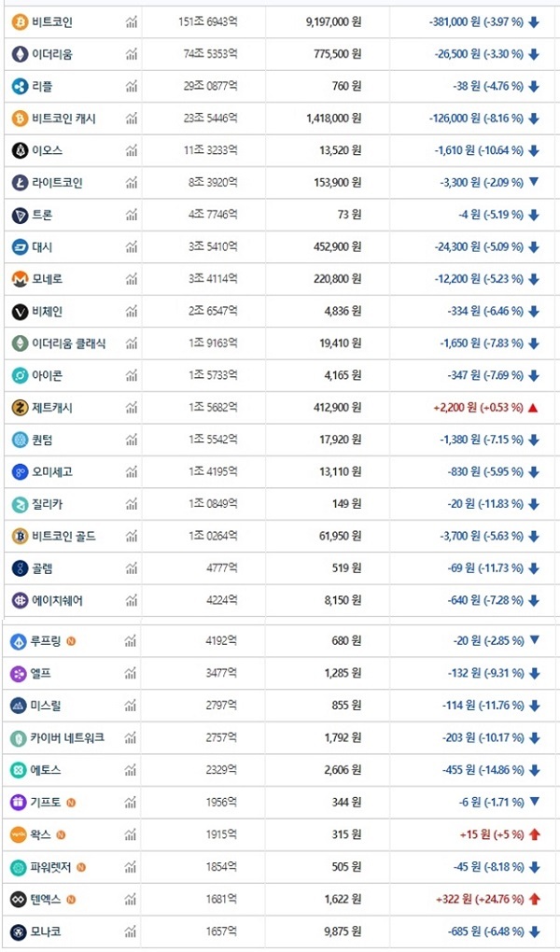Screen dimensions: 560x952
Task: Click the red up triangle for 제트캐시
Action: click(x=534, y=408)
